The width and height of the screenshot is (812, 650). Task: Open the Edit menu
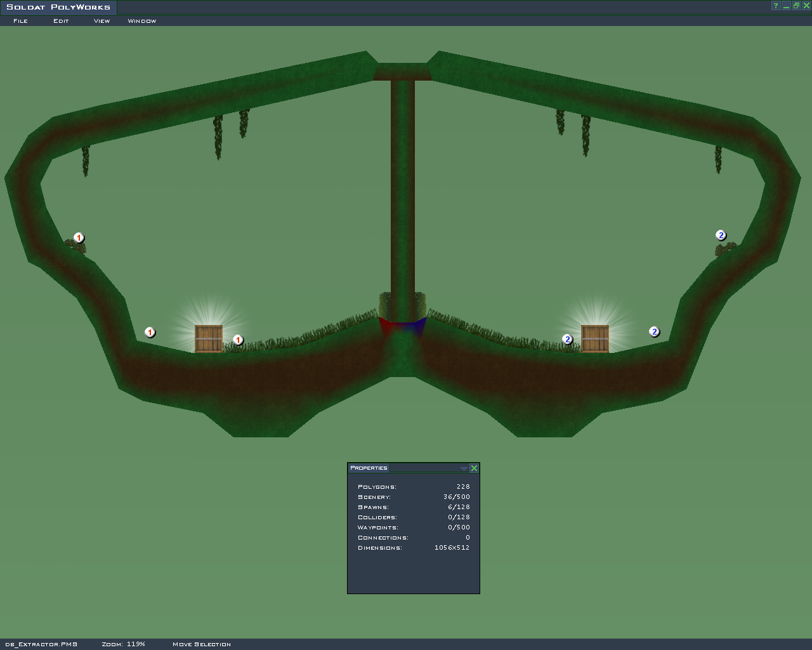tap(61, 21)
